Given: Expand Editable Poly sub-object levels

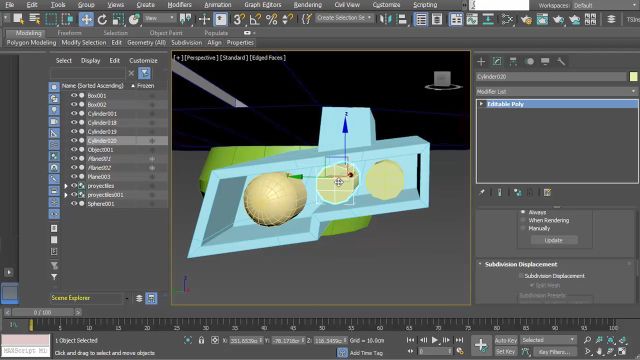Looking at the screenshot, I should (482, 104).
